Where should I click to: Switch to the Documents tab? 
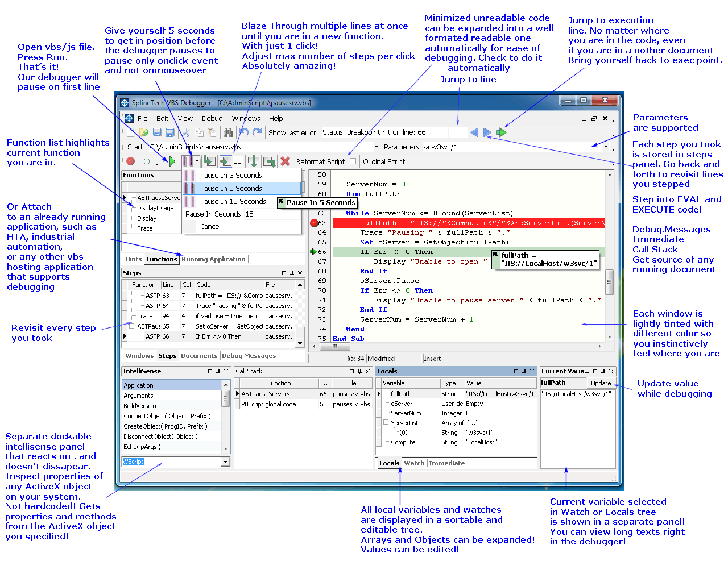pyautogui.click(x=199, y=356)
